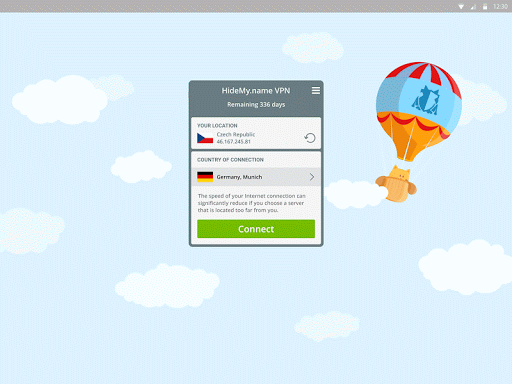Click the status bar clock 12:30
512x384 pixels.
tap(500, 6)
